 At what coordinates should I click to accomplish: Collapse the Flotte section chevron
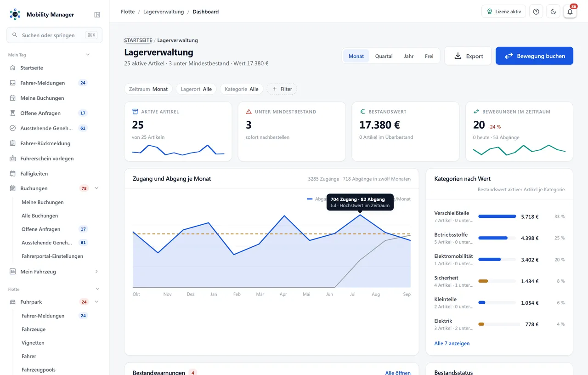coord(97,289)
